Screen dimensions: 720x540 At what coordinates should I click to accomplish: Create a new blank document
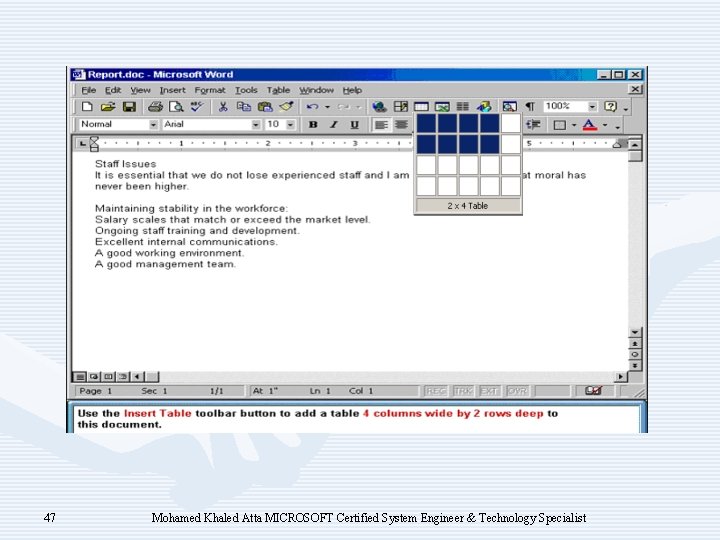[x=87, y=107]
